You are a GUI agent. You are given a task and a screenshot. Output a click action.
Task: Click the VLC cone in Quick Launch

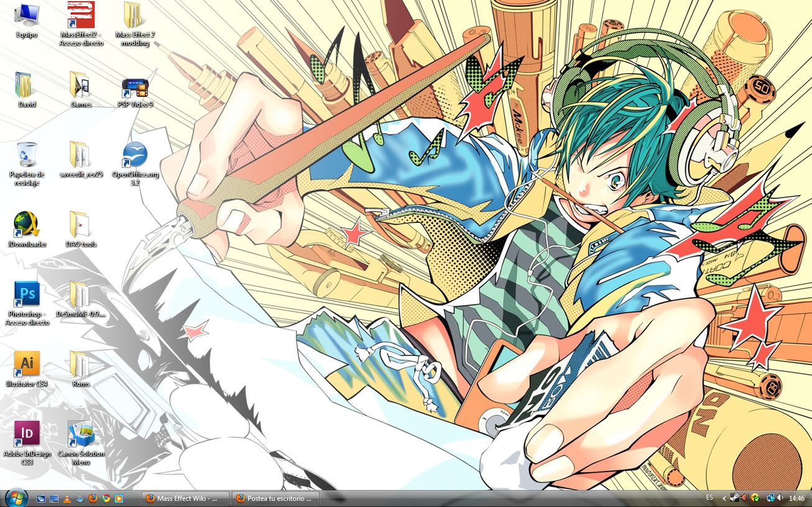[67, 498]
